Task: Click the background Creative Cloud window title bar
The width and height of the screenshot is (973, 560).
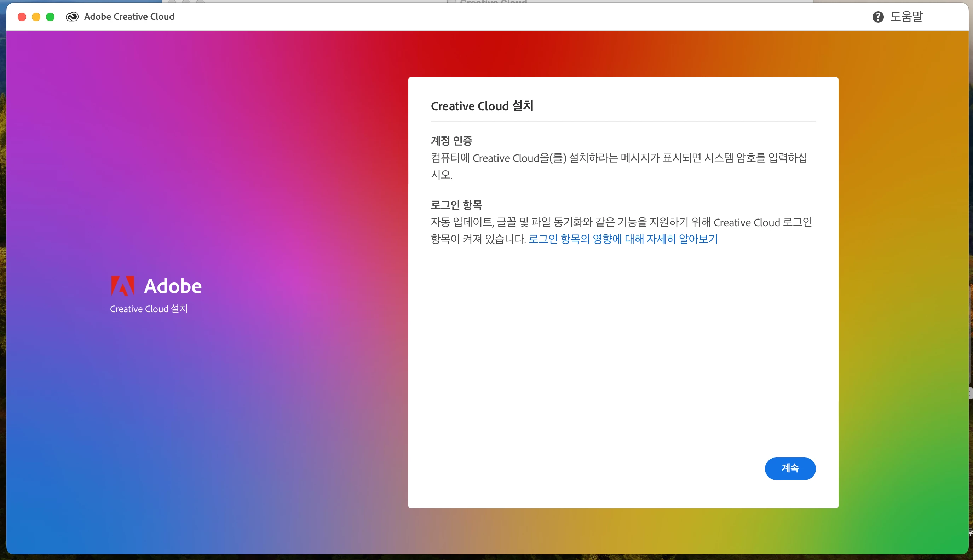Action: click(493, 1)
